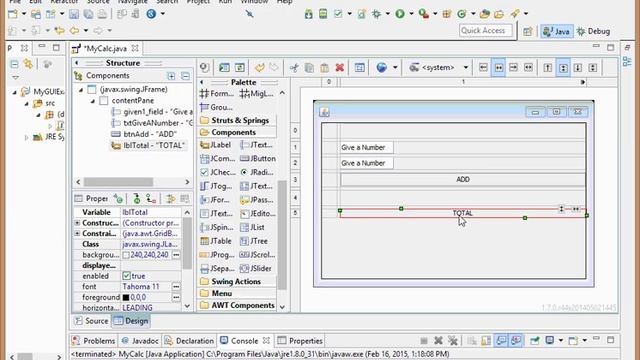Collapse the javax.swing.JFrame tree node
The height and width of the screenshot is (360, 640).
pos(81,89)
